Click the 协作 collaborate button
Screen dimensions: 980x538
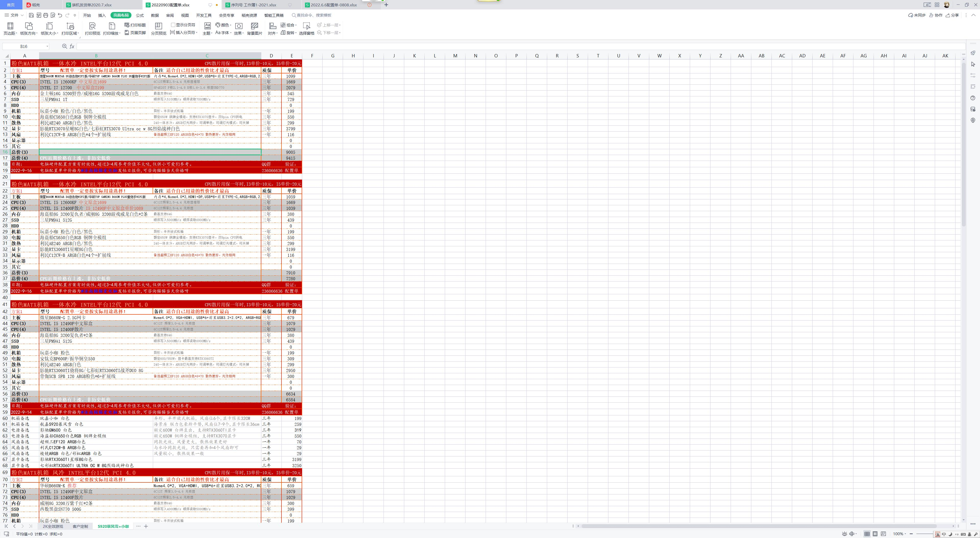point(936,15)
